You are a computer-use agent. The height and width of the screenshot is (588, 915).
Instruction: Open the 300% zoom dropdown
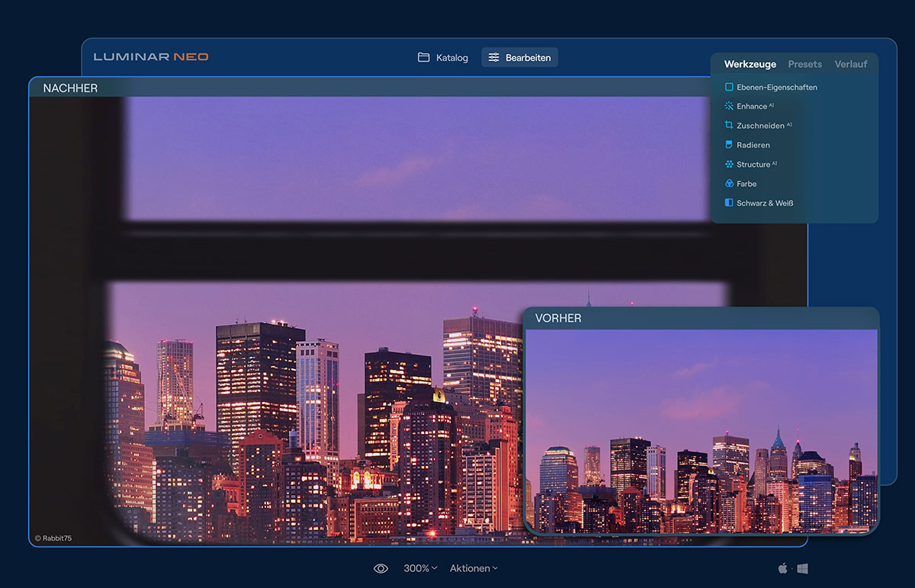click(x=420, y=568)
